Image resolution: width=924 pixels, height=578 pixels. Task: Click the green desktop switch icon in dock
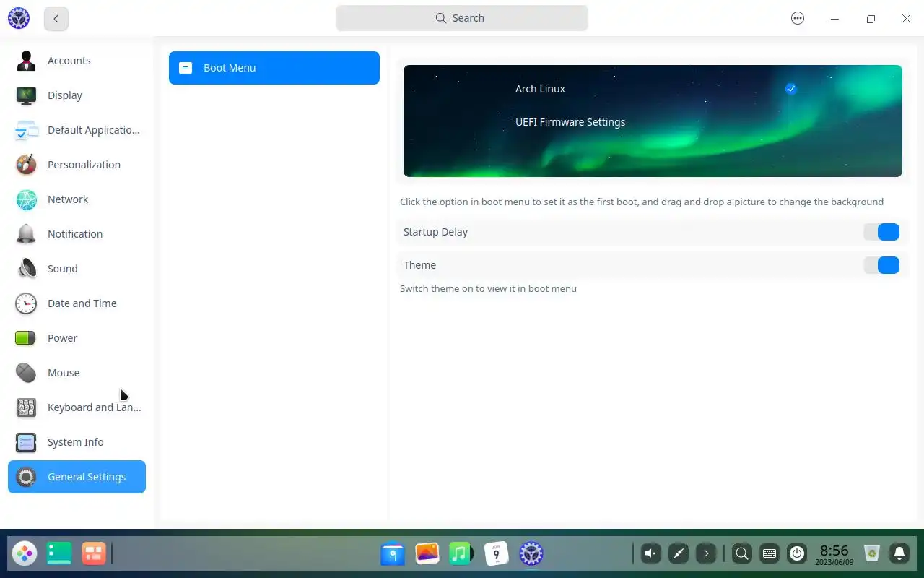[59, 554]
